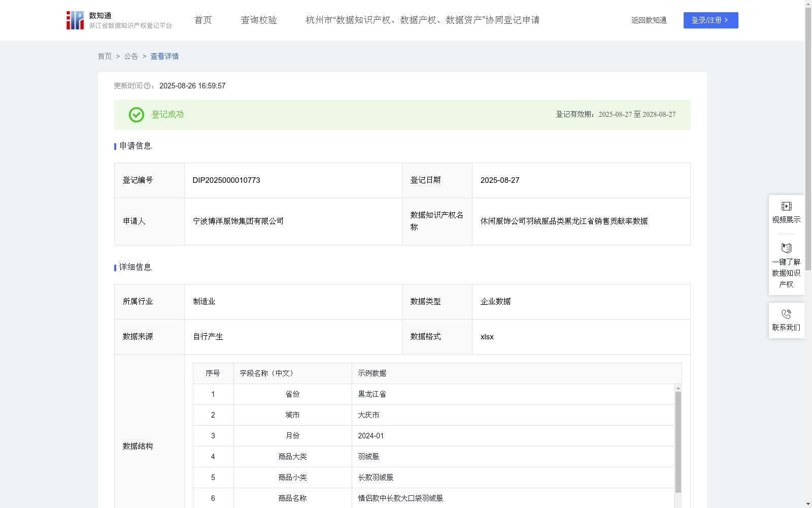This screenshot has height=508, width=812.
Task: Click the 登记有效期 date range text
Action: click(x=616, y=115)
